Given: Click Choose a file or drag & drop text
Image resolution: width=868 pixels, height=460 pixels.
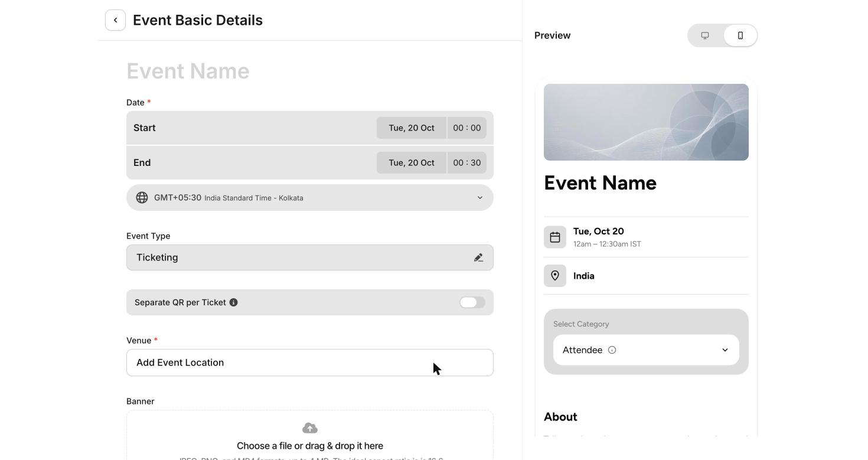Looking at the screenshot, I should (x=310, y=446).
